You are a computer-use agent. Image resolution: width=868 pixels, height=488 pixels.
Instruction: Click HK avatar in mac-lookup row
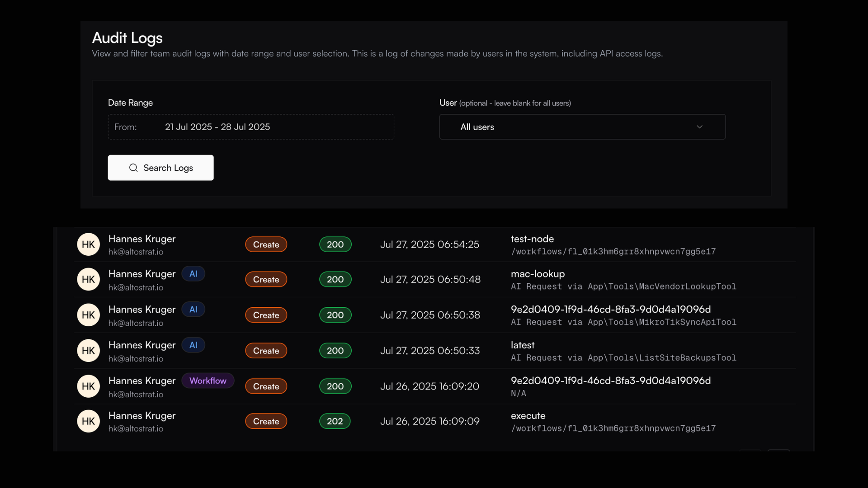[88, 280]
